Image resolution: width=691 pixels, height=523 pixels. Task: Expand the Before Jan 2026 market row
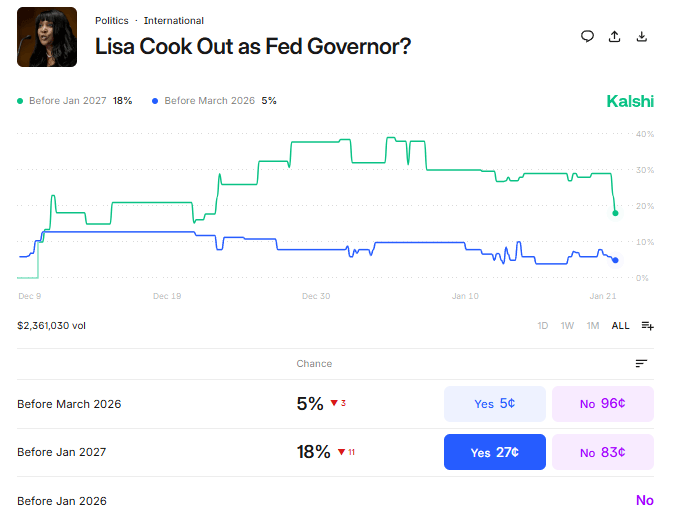point(62,500)
